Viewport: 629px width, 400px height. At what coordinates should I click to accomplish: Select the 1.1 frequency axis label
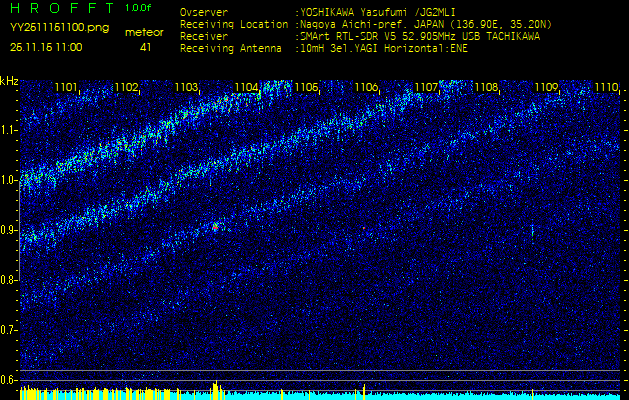pyautogui.click(x=9, y=130)
